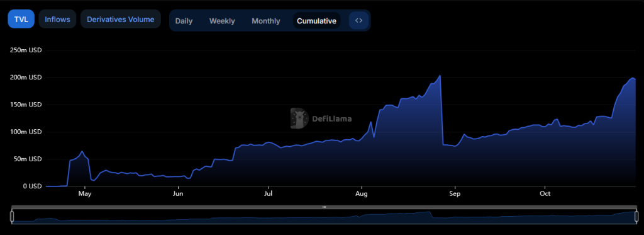
Task: Select the TVL chart tab
Action: point(21,20)
